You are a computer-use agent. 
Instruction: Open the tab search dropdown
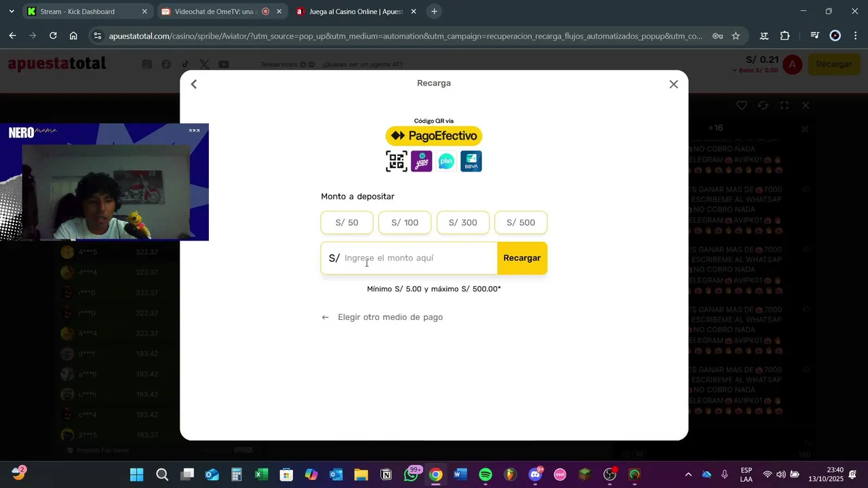point(12,12)
